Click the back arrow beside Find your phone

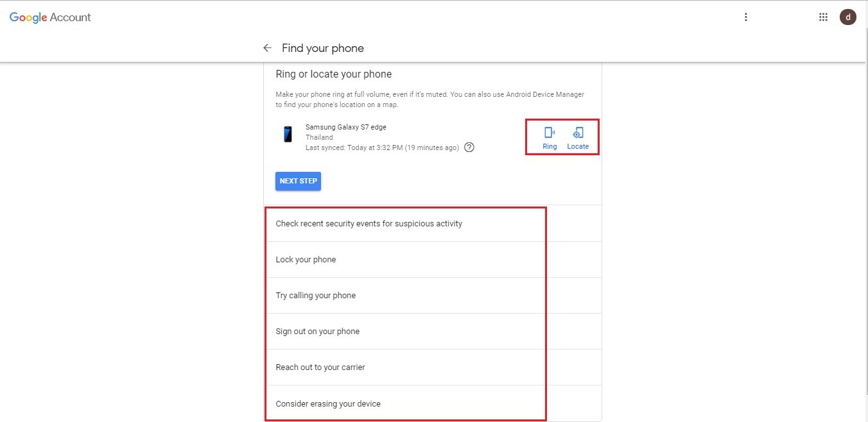pyautogui.click(x=267, y=48)
